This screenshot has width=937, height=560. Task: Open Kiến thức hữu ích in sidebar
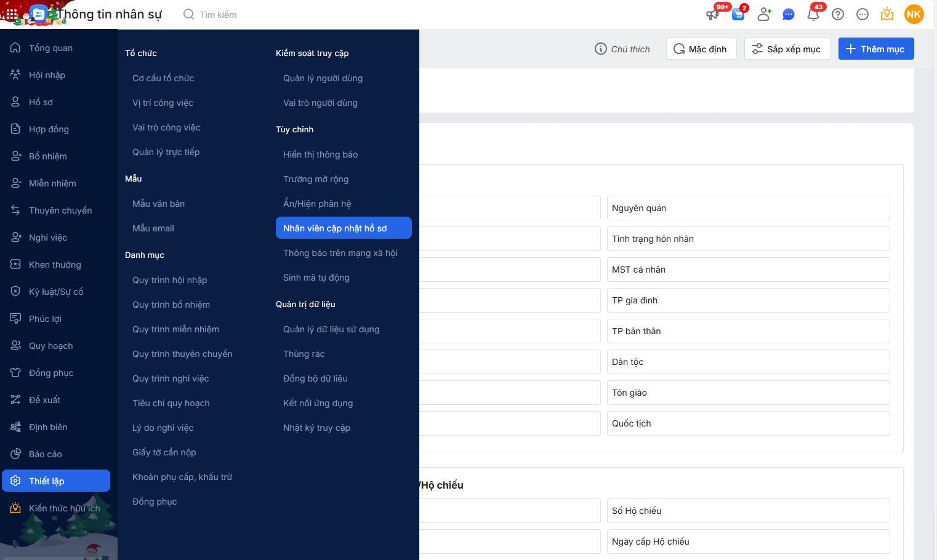56,508
